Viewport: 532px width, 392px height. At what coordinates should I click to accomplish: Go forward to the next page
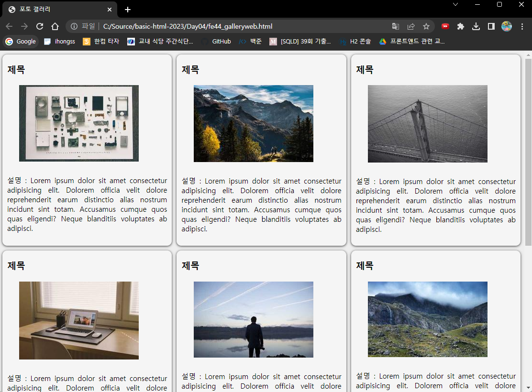(24, 26)
